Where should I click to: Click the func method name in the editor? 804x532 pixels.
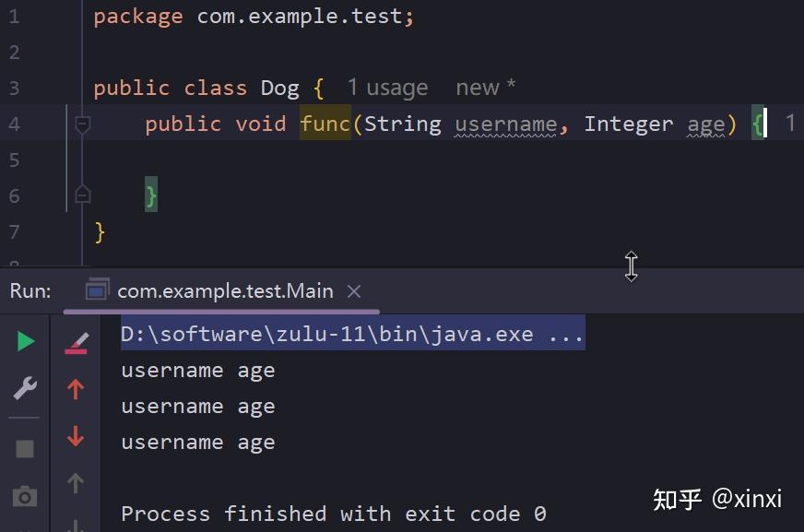pos(325,124)
